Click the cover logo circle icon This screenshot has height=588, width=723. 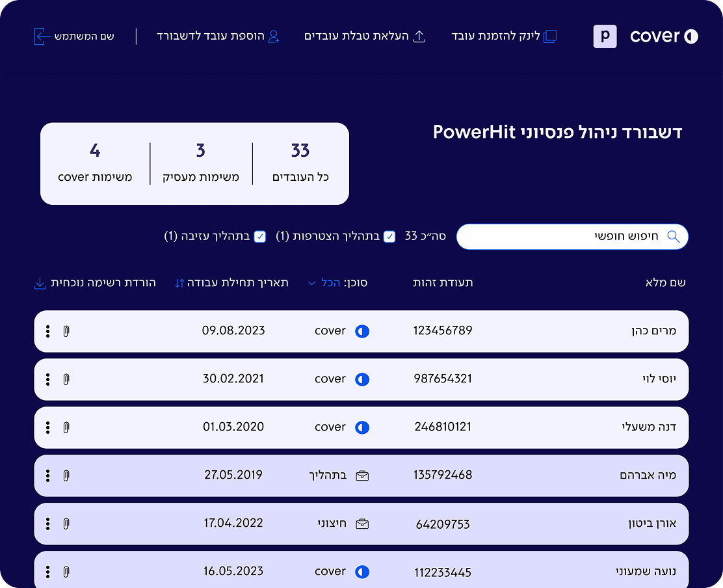point(690,36)
